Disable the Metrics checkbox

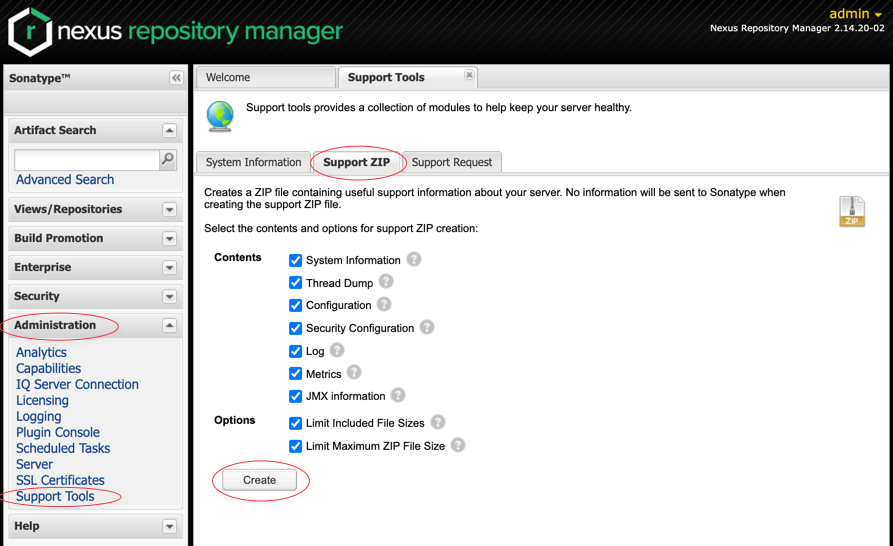[x=295, y=374]
